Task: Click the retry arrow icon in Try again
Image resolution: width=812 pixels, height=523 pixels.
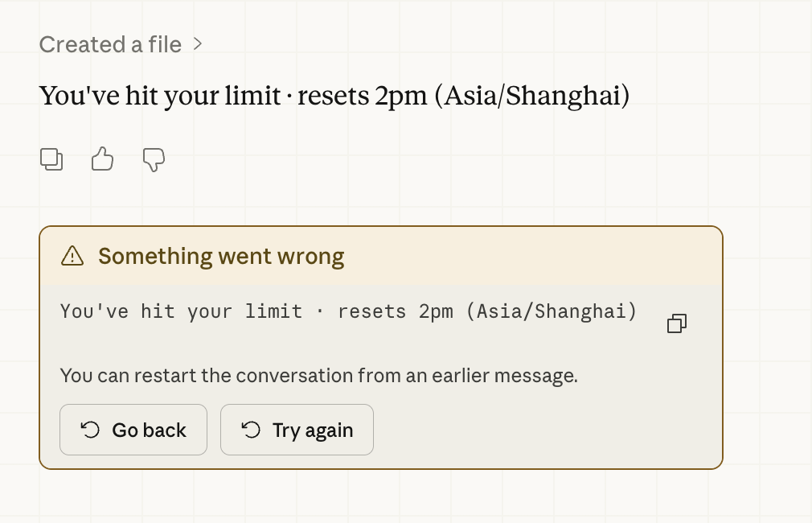Action: pos(251,430)
